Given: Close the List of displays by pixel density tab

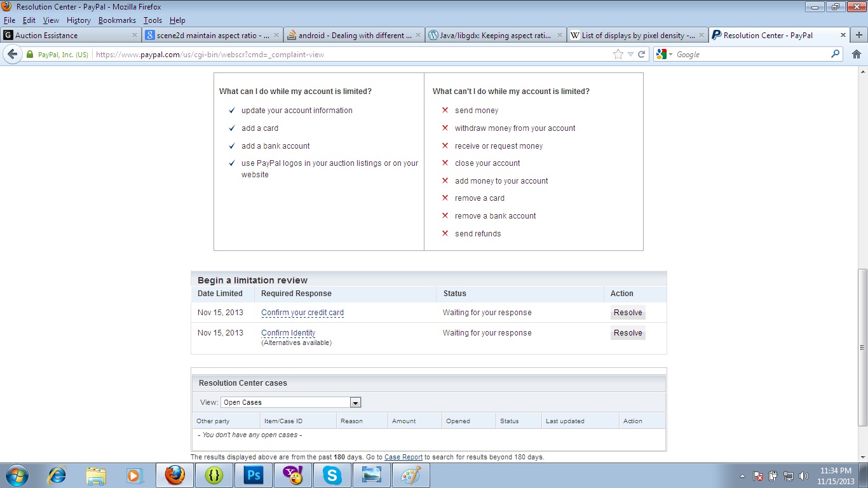Looking at the screenshot, I should click(702, 36).
